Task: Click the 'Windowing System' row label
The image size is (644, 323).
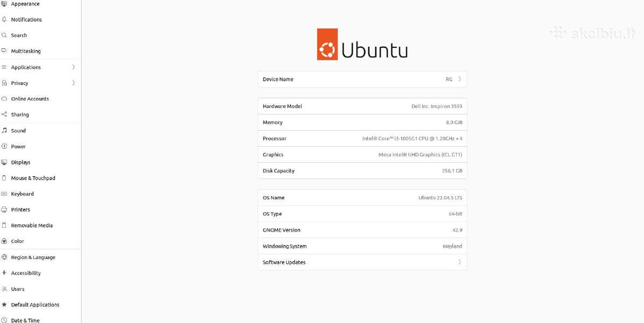Action: [284, 246]
